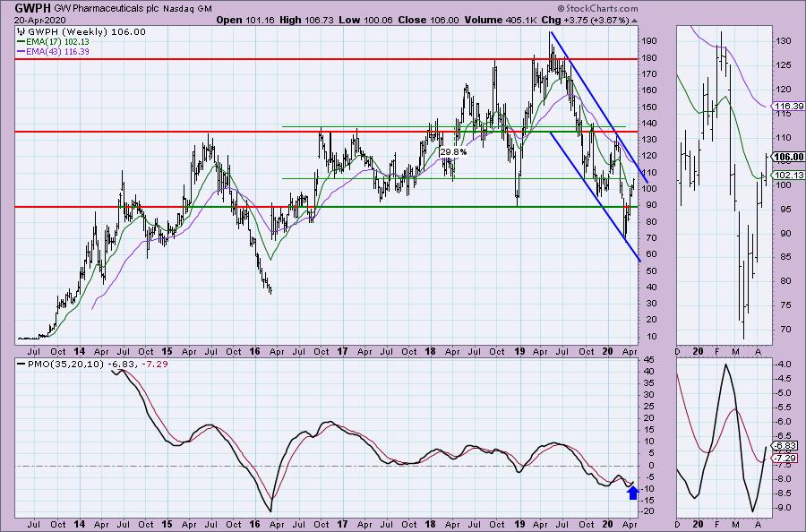Click the -9.0 label on the zoom PMO axis
This screenshot has height=532, width=806.
click(x=784, y=508)
